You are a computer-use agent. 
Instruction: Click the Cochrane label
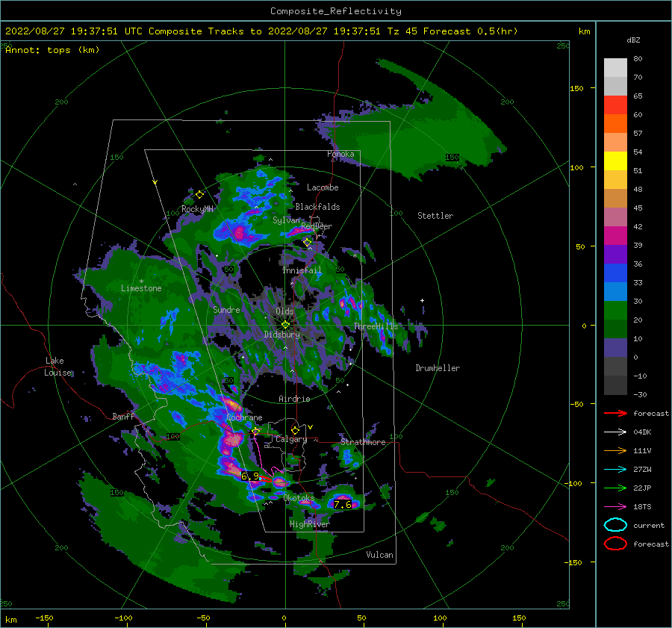pos(244,417)
